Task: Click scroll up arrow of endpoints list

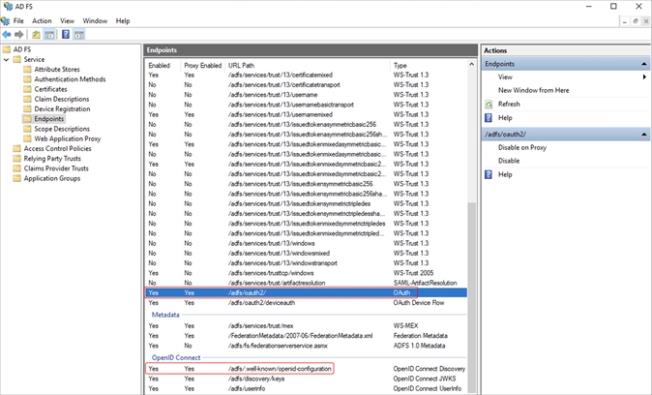Action: click(x=472, y=64)
